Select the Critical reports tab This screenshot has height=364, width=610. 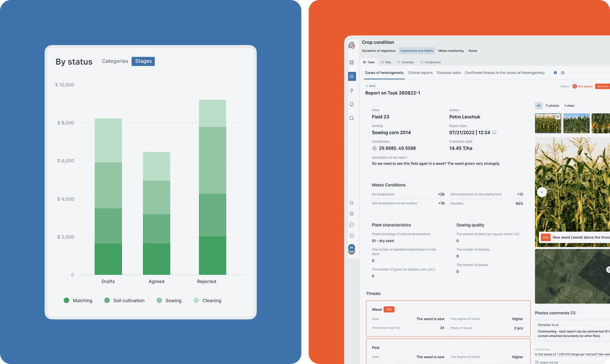(420, 73)
